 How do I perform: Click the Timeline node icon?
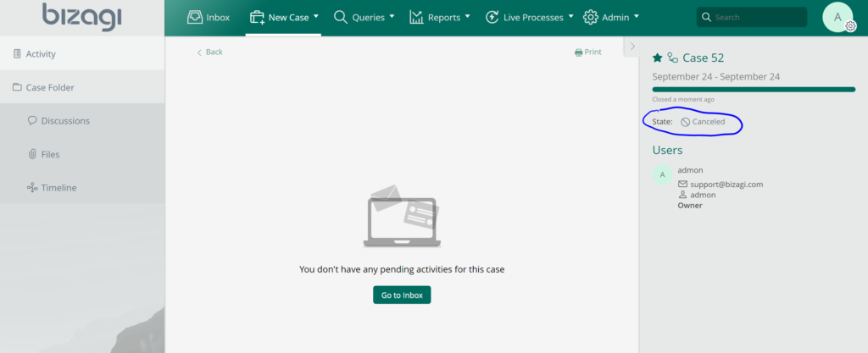pos(32,188)
